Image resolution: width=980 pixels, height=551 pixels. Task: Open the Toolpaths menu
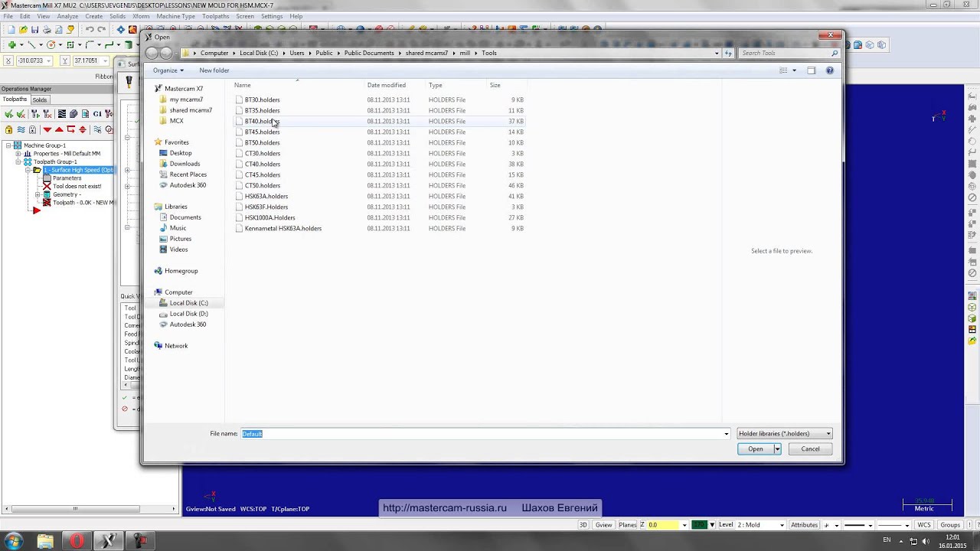(x=215, y=16)
